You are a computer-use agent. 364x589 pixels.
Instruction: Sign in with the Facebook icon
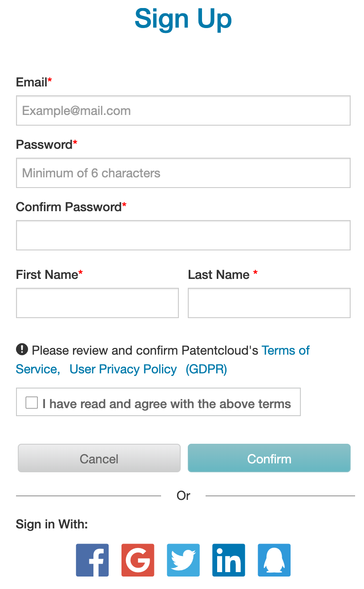(92, 560)
